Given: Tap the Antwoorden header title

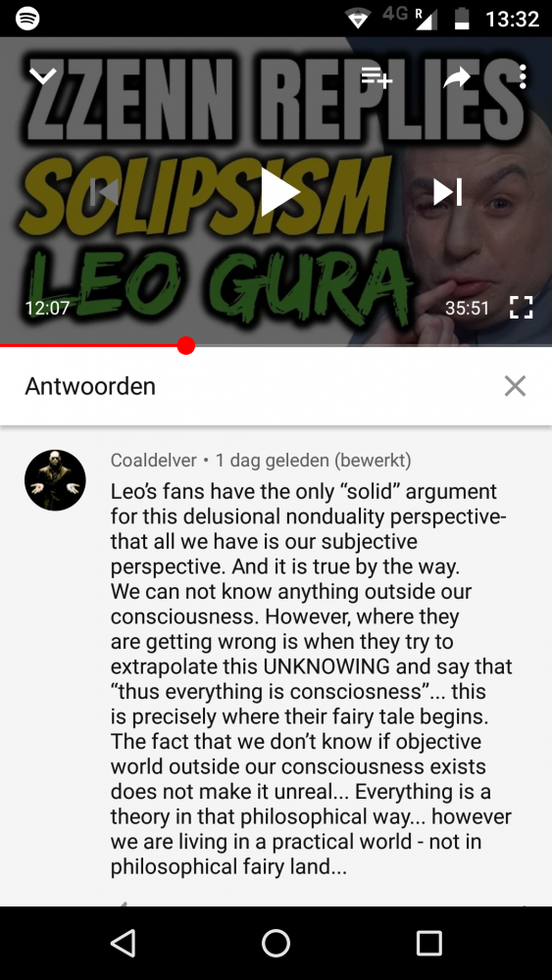Looking at the screenshot, I should click(x=90, y=386).
